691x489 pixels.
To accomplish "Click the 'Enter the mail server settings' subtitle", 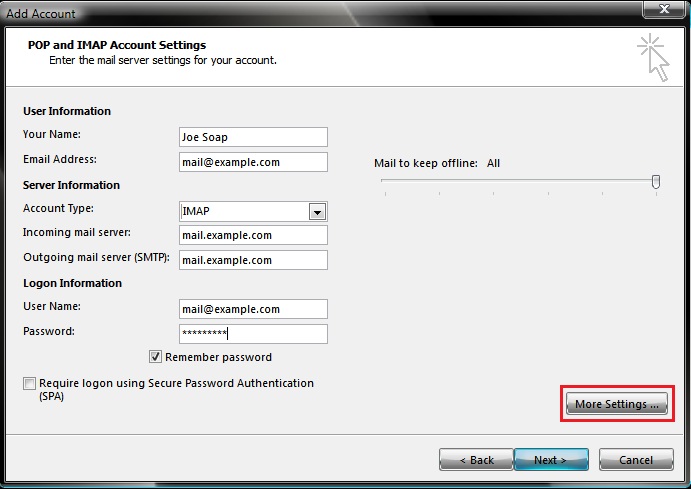I will click(x=163, y=60).
